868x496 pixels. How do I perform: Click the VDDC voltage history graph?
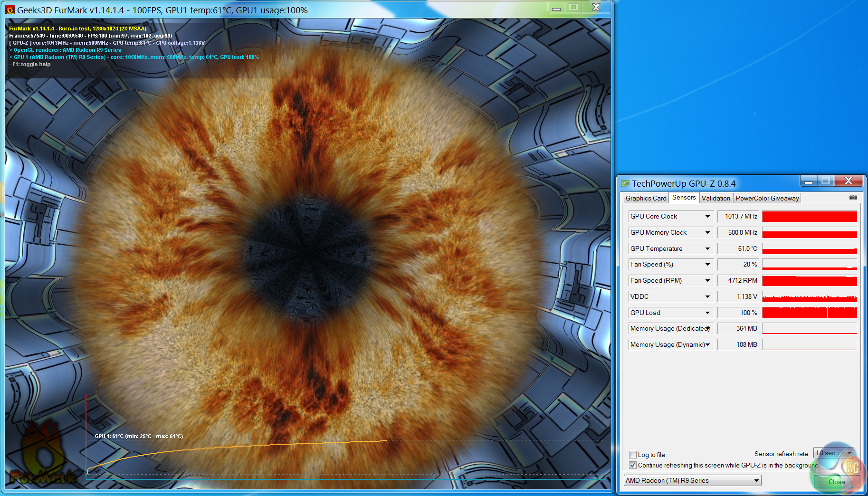(x=809, y=297)
